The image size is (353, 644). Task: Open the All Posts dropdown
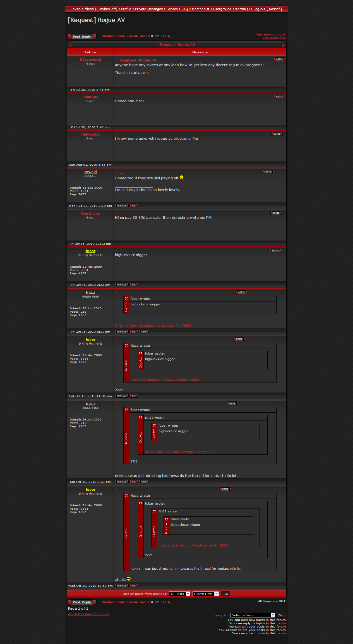pyautogui.click(x=179, y=594)
